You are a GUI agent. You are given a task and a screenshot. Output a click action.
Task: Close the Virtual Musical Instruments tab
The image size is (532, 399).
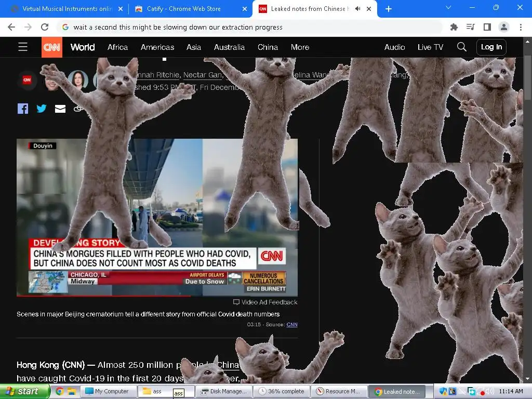[x=121, y=9]
